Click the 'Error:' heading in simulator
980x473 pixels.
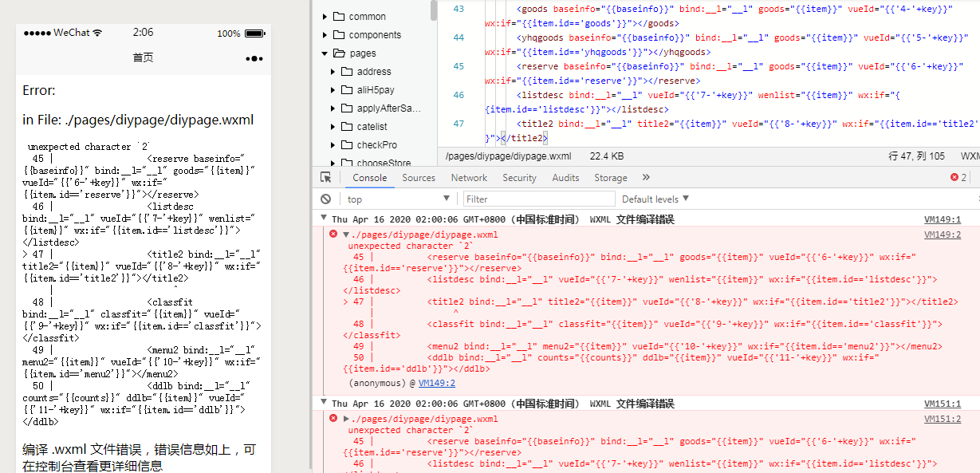39,90
